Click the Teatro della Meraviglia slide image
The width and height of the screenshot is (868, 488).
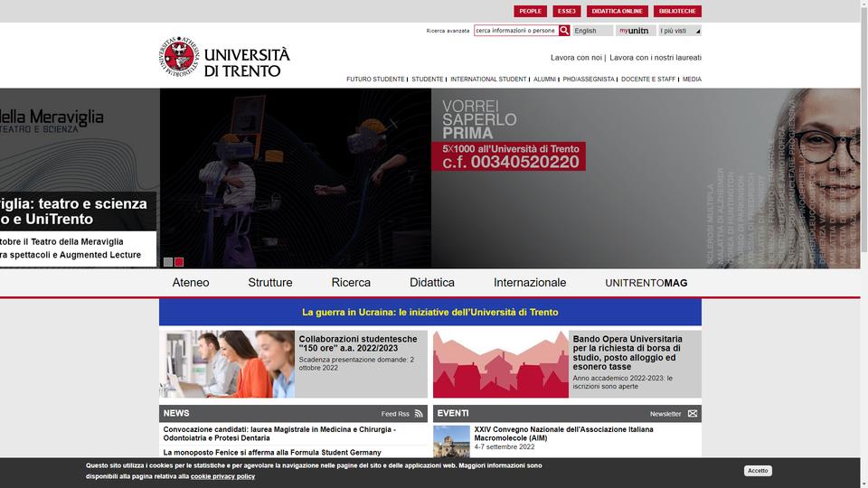click(x=296, y=178)
